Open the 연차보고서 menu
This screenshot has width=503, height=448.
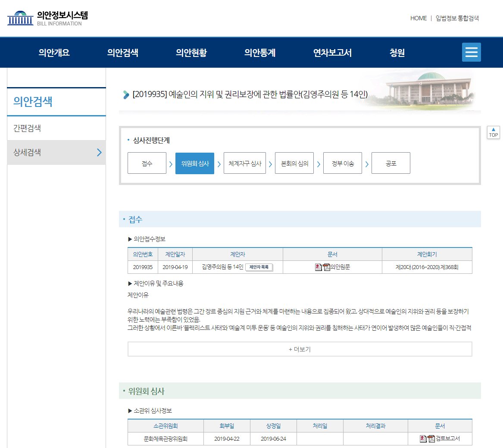click(332, 52)
